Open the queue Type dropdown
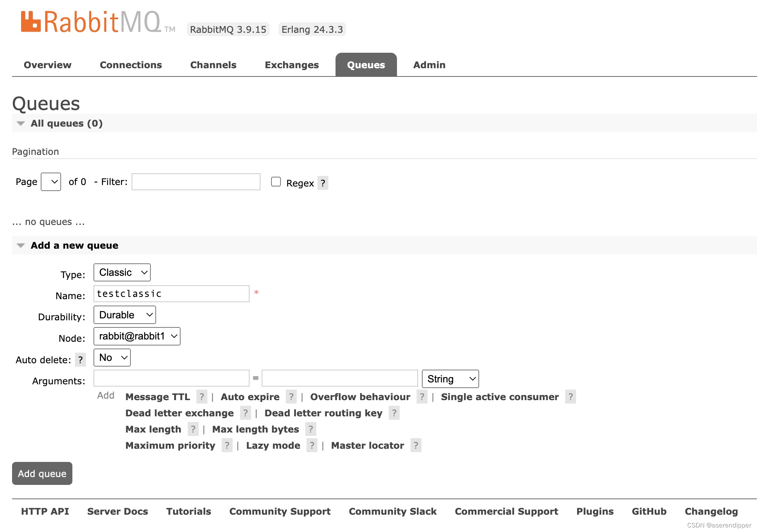This screenshot has height=532, width=757. (x=122, y=272)
